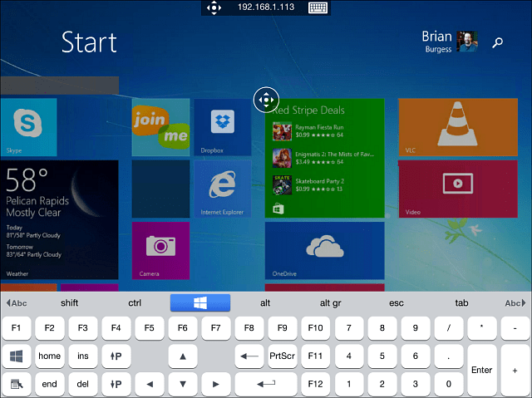Tap the context menu key
Viewport: 532px width, 398px height.
(17, 384)
